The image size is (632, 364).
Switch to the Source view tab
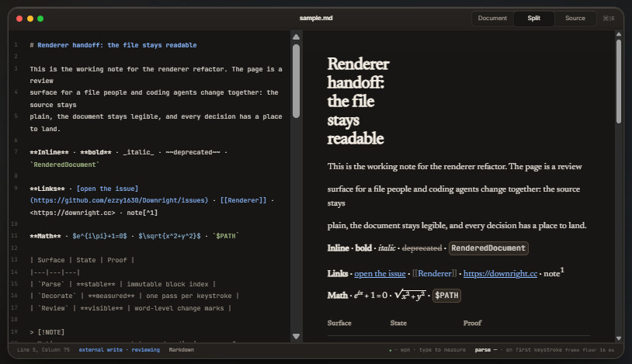(x=575, y=18)
